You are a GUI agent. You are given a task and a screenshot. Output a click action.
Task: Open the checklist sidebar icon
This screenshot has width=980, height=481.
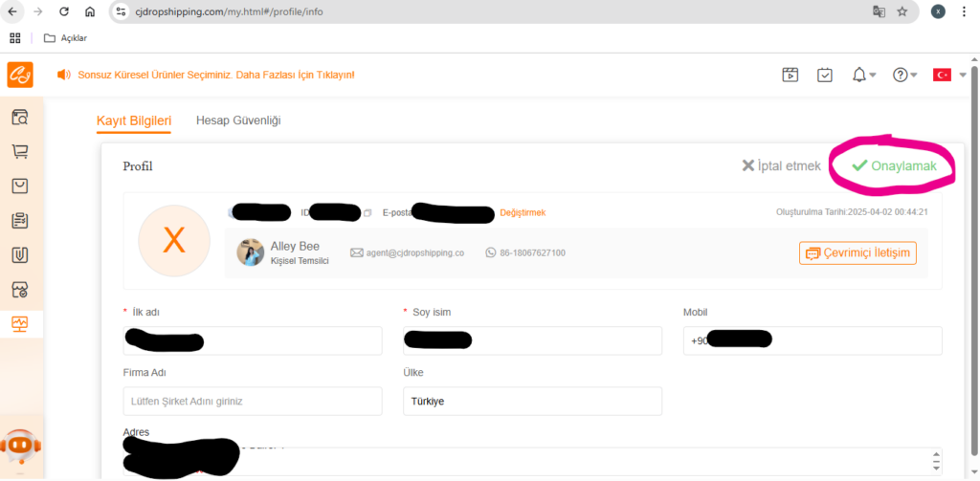tap(20, 221)
